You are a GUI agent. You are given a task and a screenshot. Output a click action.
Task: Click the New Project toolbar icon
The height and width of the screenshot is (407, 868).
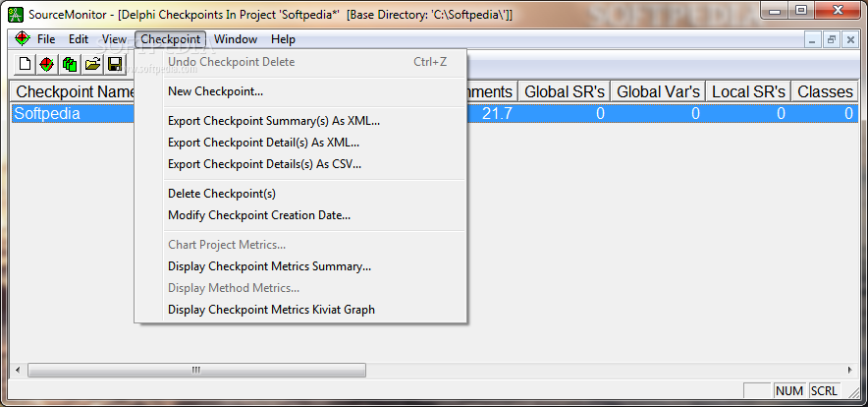(25, 64)
